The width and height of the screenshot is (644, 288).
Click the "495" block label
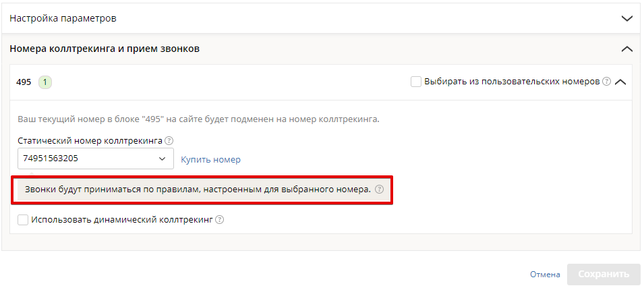coord(24,82)
